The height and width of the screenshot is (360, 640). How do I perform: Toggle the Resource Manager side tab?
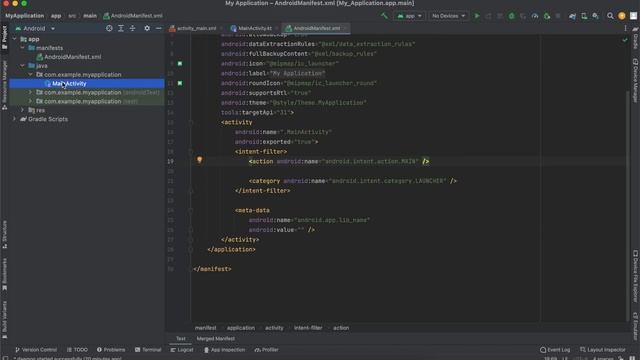(4, 85)
